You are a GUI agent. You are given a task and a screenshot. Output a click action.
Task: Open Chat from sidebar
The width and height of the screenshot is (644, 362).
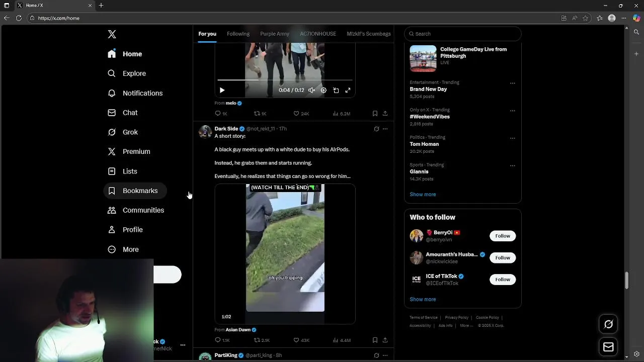tap(123, 113)
